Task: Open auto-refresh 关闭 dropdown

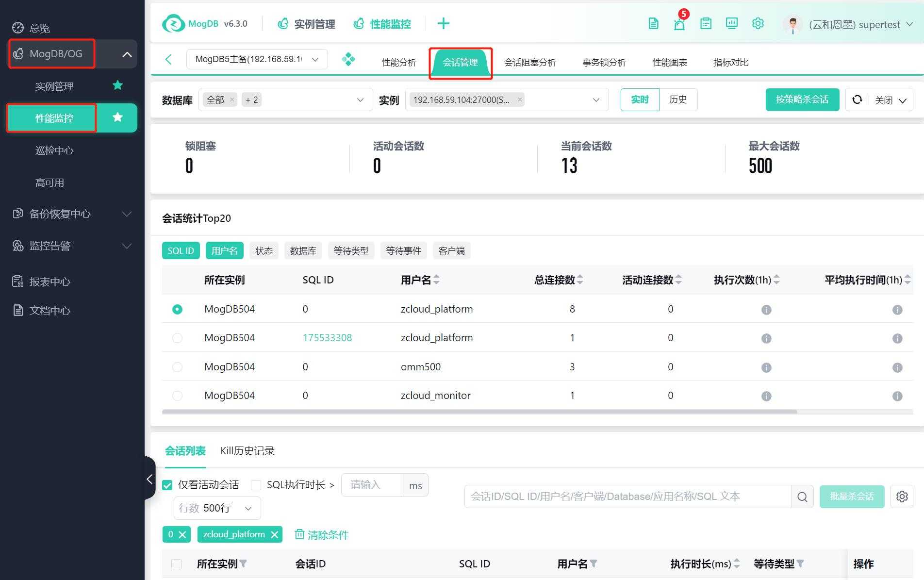Action: (891, 100)
